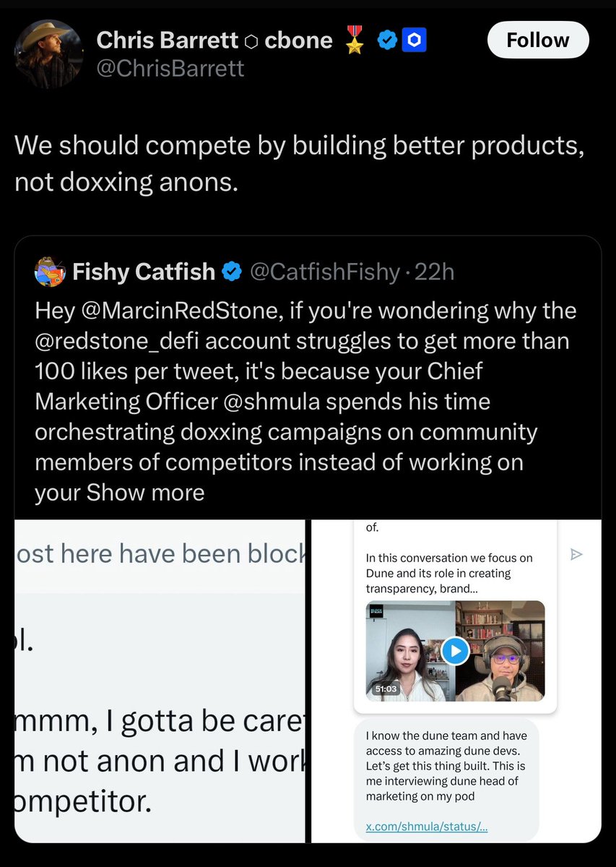Image resolution: width=616 pixels, height=867 pixels.
Task: Open Chris Barrett's profile avatar
Action: (49, 53)
